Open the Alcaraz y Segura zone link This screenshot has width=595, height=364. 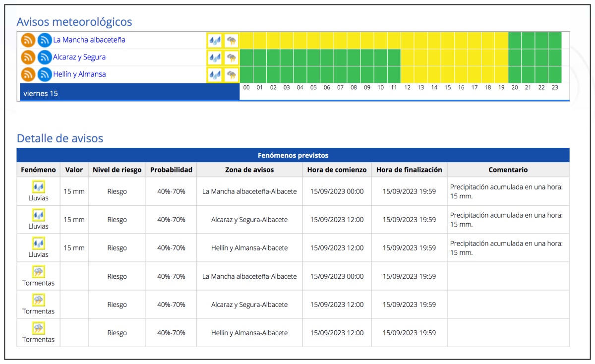click(x=79, y=57)
